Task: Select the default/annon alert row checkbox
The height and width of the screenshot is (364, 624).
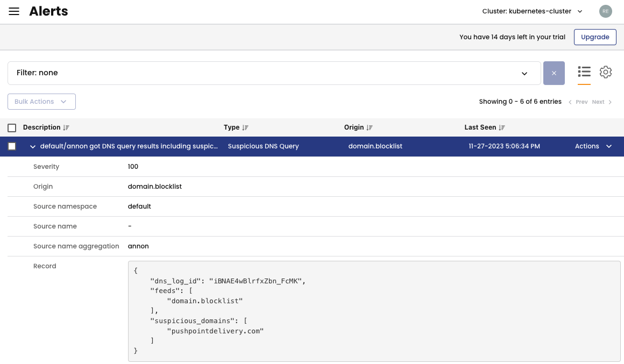Action: click(x=12, y=146)
